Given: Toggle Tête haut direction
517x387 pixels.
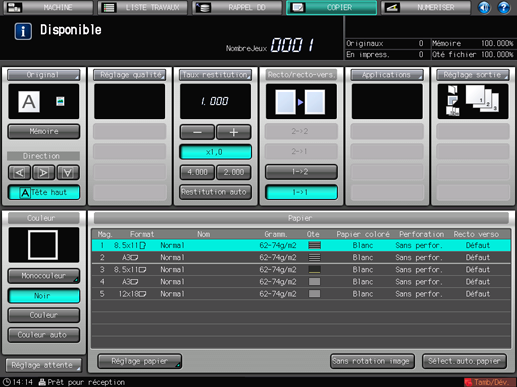Looking at the screenshot, I should (x=44, y=192).
